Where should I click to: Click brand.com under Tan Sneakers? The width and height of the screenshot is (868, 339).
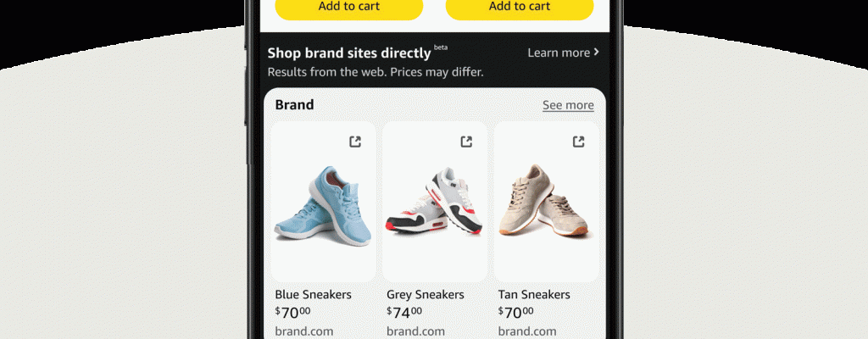(527, 331)
